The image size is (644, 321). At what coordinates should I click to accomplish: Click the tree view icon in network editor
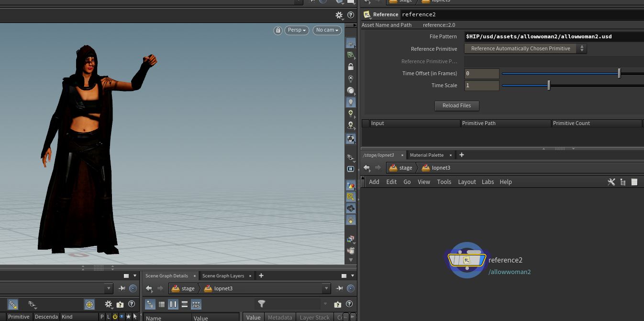pyautogui.click(x=623, y=182)
